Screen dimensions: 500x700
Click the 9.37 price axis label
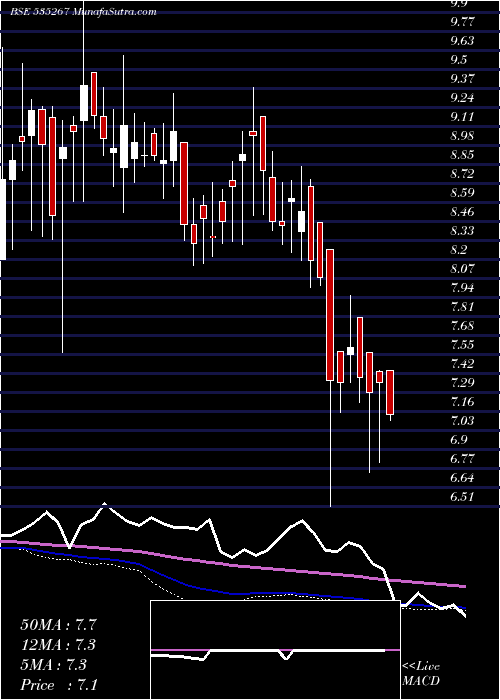coord(462,79)
